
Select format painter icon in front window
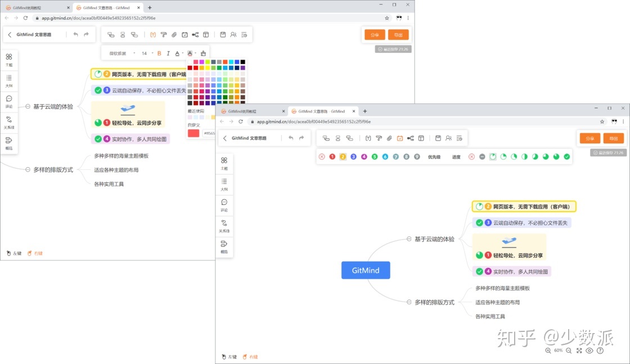(379, 138)
